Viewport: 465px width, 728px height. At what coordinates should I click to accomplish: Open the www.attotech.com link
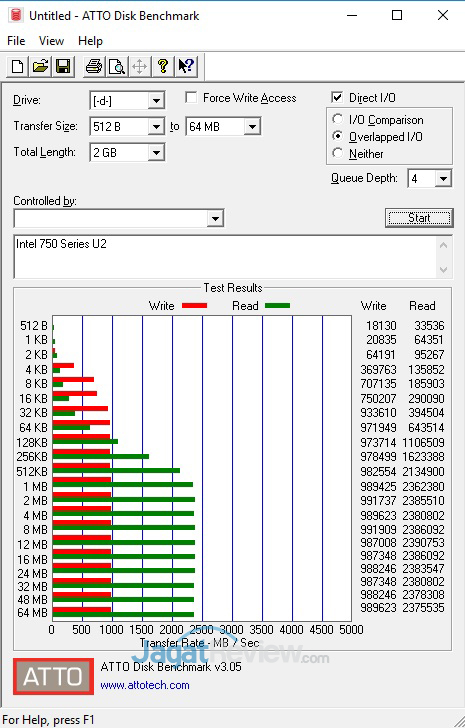(145, 685)
